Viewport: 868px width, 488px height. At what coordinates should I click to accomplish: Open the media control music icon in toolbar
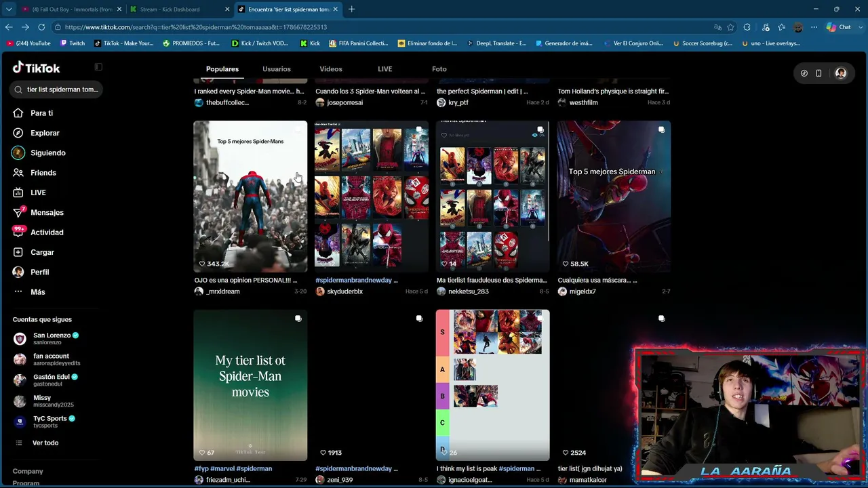click(x=766, y=27)
